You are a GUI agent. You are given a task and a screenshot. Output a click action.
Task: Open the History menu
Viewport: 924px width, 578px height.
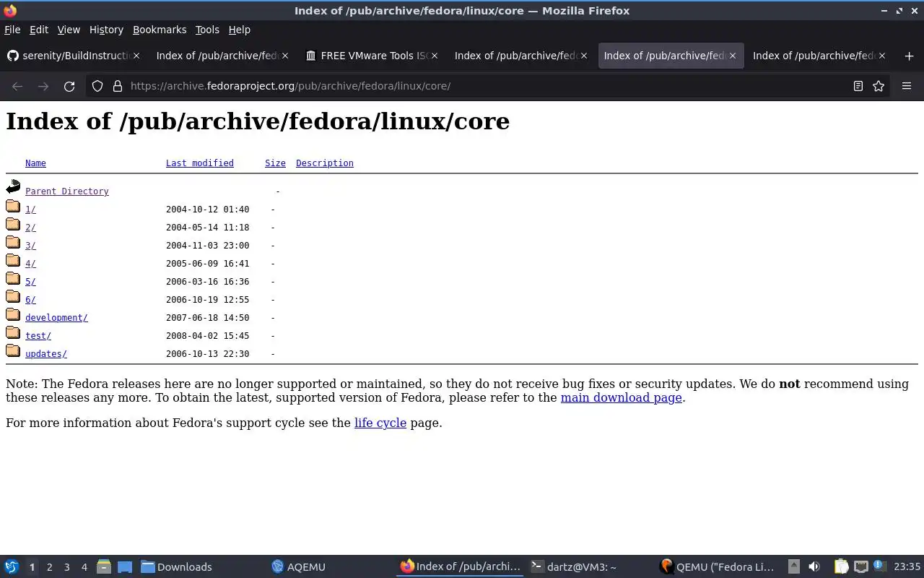(x=106, y=30)
